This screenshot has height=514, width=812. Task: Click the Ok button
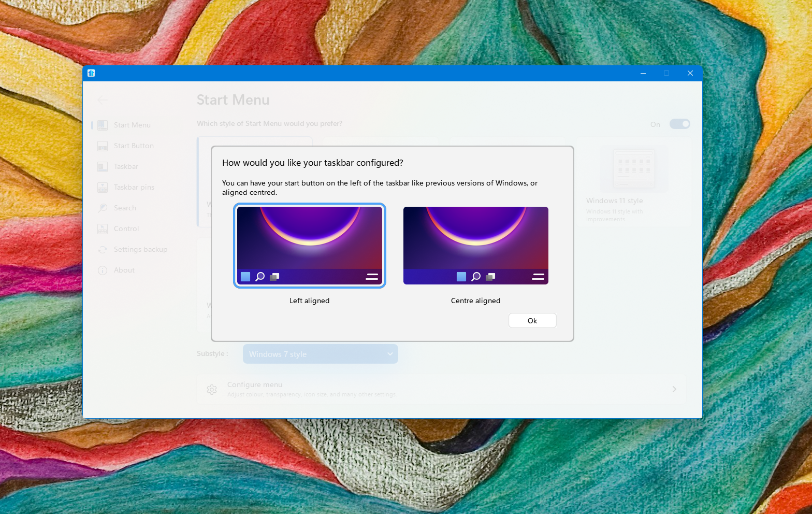pos(532,321)
